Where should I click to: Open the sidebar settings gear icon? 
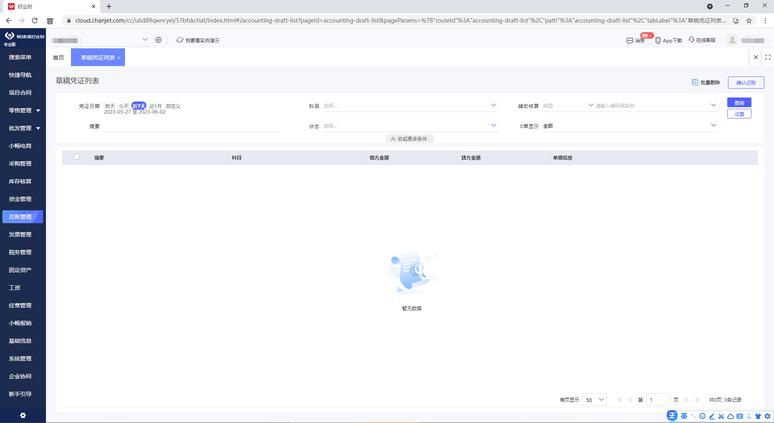[x=23, y=416]
